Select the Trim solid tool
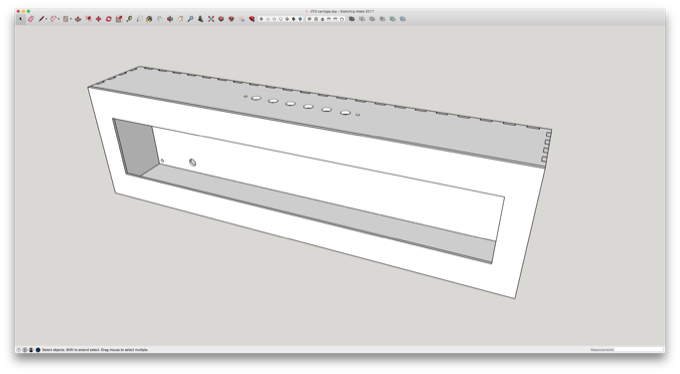 (x=392, y=19)
